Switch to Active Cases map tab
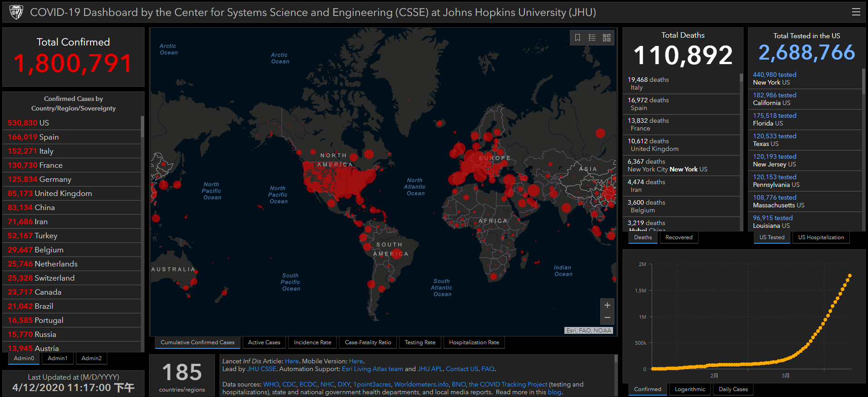 pyautogui.click(x=264, y=342)
